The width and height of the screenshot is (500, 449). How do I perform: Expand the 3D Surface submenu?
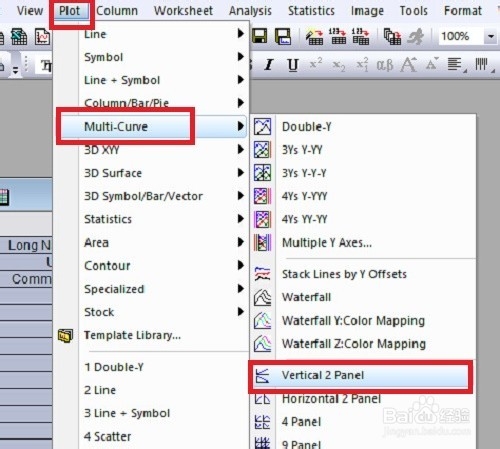(240, 173)
